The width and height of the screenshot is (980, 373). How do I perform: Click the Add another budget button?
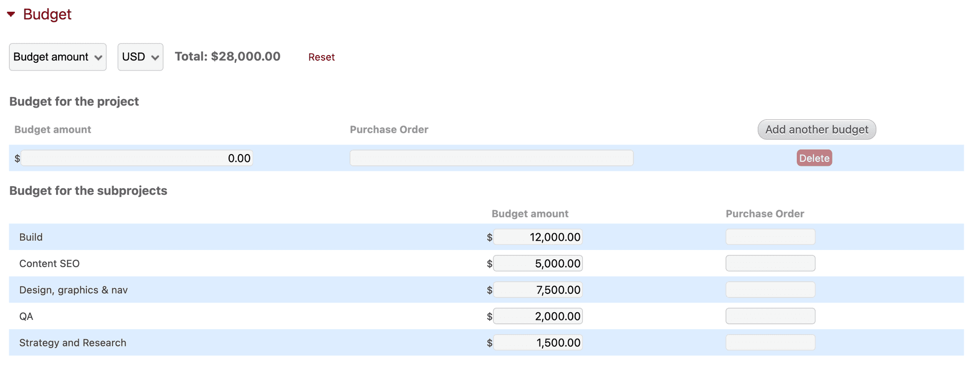pyautogui.click(x=816, y=130)
